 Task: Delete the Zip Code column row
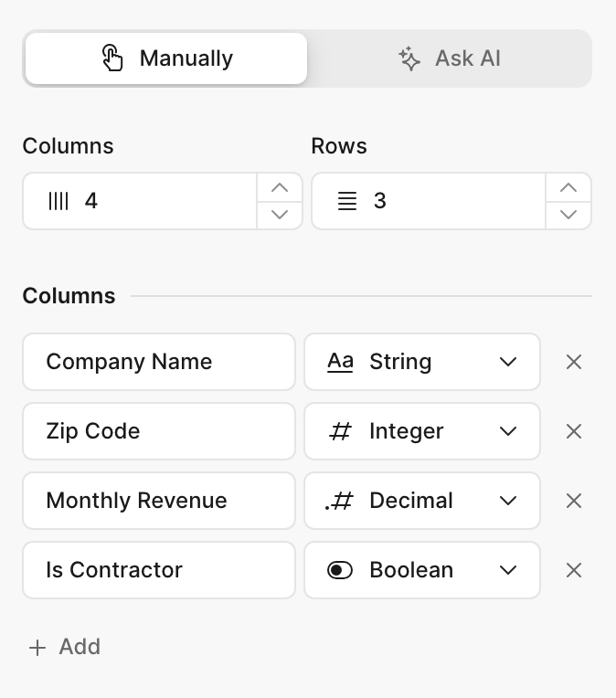pyautogui.click(x=574, y=431)
